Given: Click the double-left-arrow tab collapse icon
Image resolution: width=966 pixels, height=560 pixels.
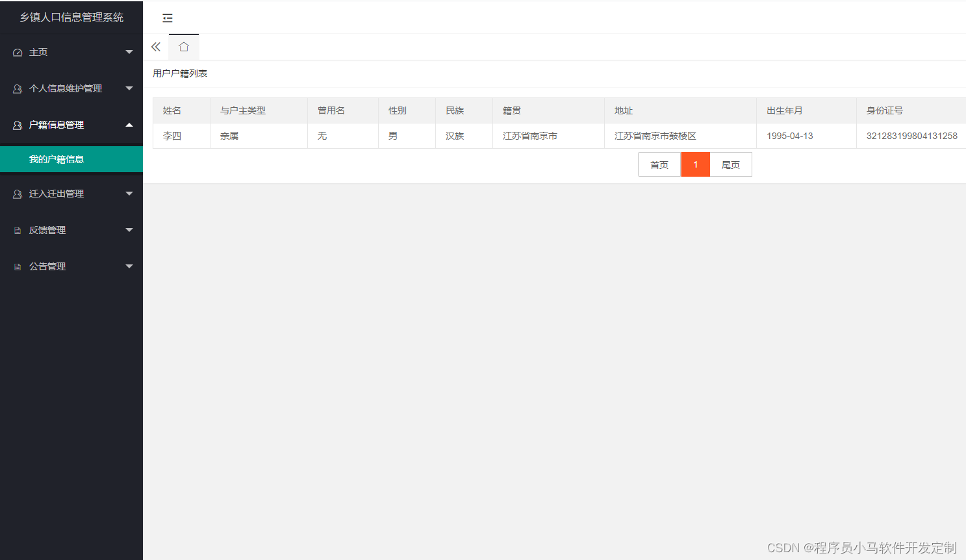Looking at the screenshot, I should click(155, 47).
